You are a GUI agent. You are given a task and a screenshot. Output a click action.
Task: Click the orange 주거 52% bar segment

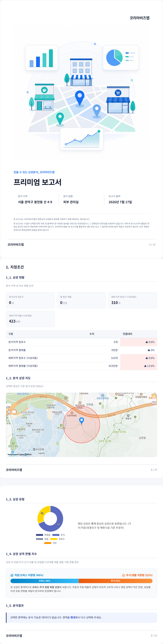pyautogui.click(x=116, y=581)
